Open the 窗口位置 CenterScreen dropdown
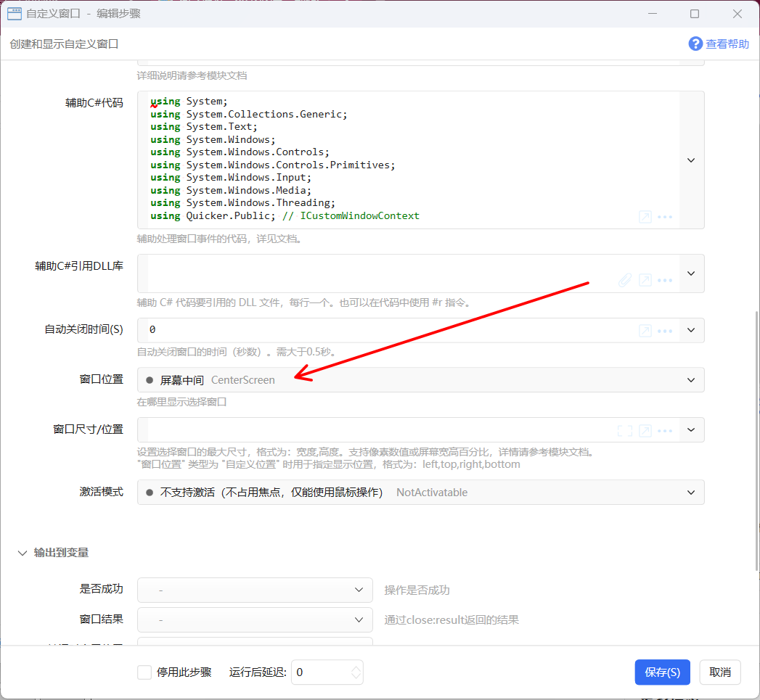Viewport: 760px width, 700px height. pyautogui.click(x=421, y=380)
